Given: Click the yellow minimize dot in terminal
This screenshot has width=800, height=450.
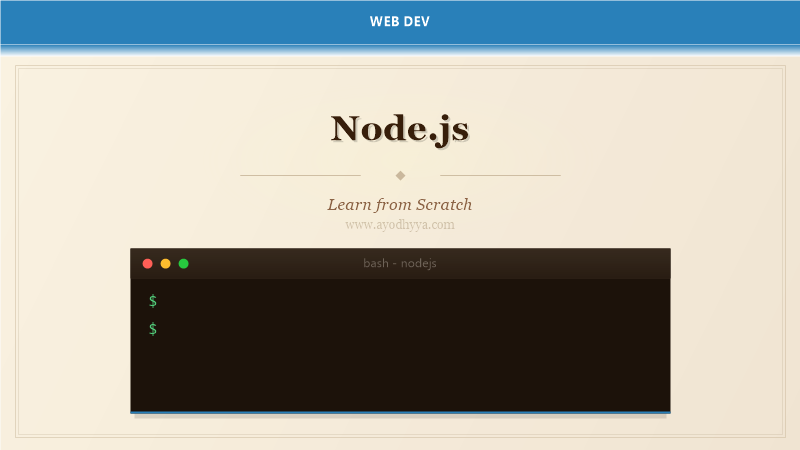Looking at the screenshot, I should pyautogui.click(x=165, y=263).
